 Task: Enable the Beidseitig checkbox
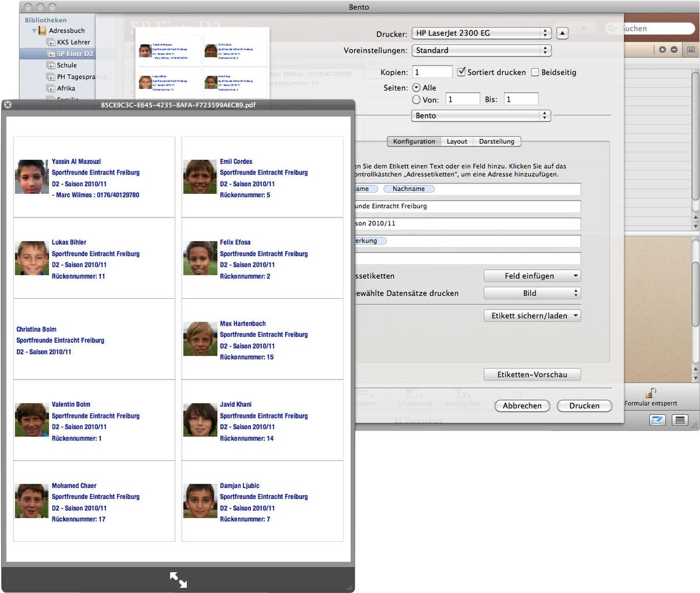tap(535, 72)
